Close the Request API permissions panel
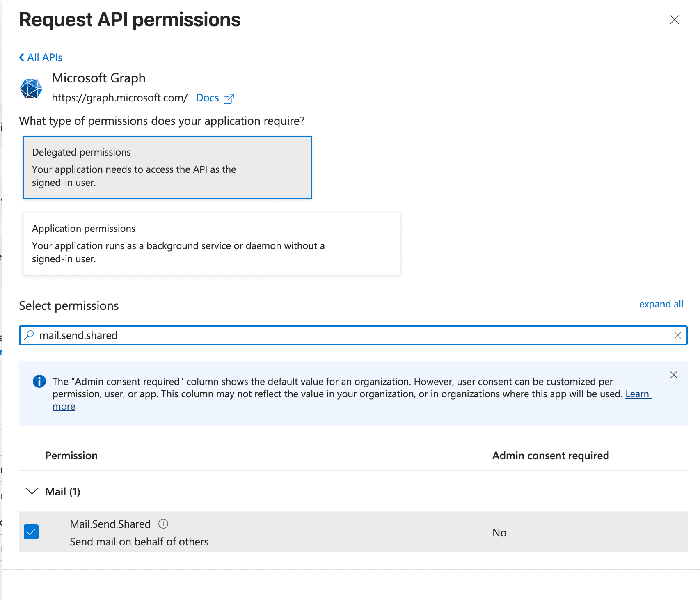 click(674, 20)
